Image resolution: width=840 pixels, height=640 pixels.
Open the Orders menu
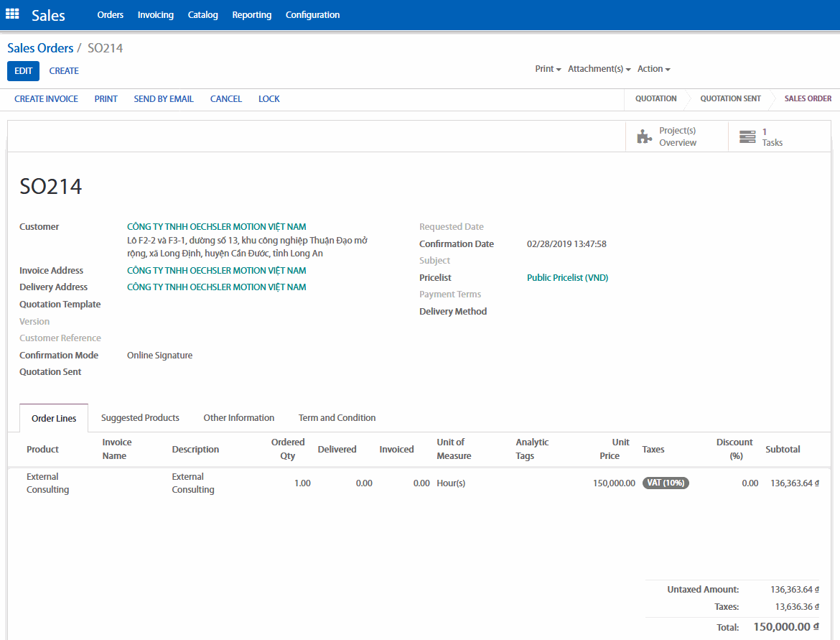(110, 15)
